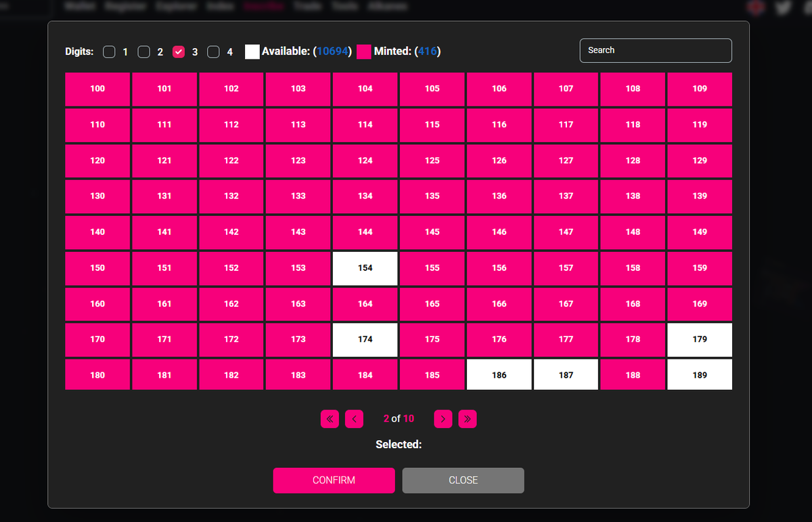Image resolution: width=812 pixels, height=522 pixels.
Task: Dismiss the dialog with CLOSE button
Action: [463, 480]
